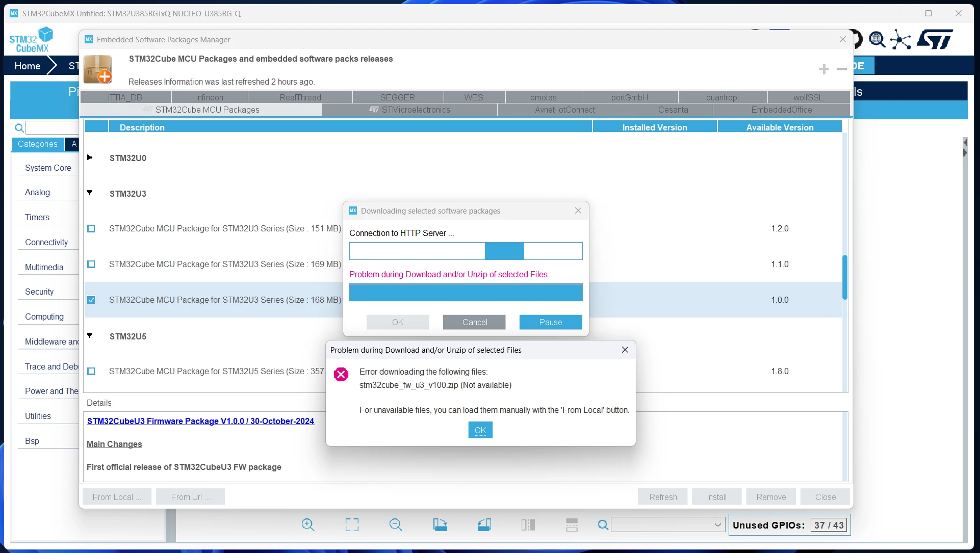The height and width of the screenshot is (553, 980).
Task: Click the package manager box icon
Action: (x=98, y=69)
